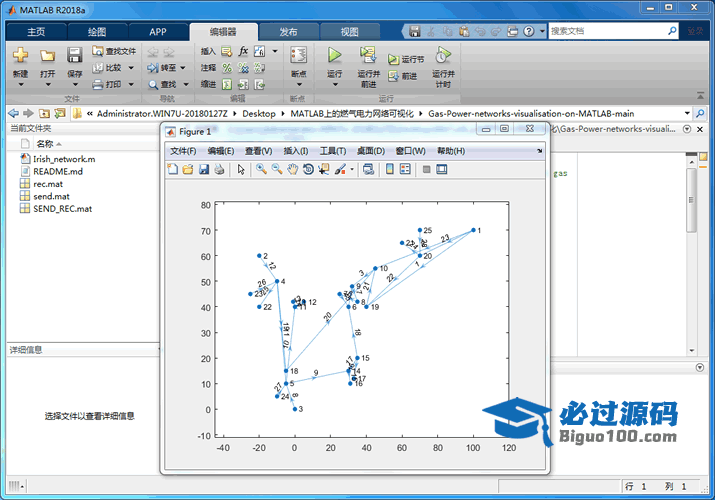Click the Advance (前进) button
715x500 pixels.
(x=403, y=76)
